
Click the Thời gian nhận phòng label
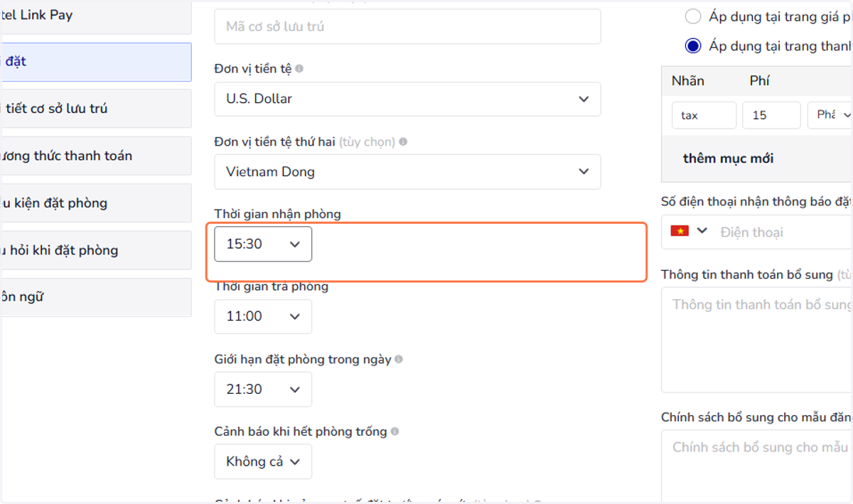(278, 214)
